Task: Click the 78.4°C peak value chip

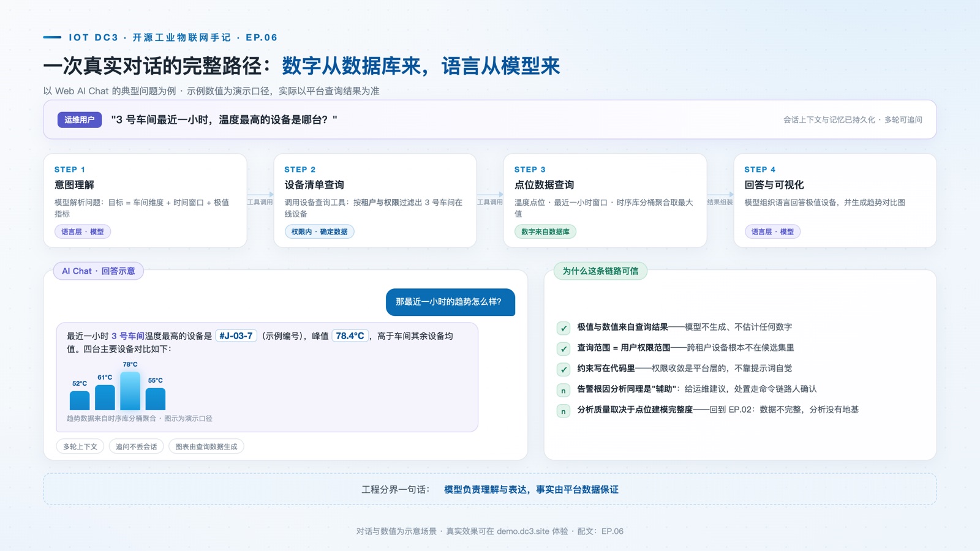Action: coord(350,335)
